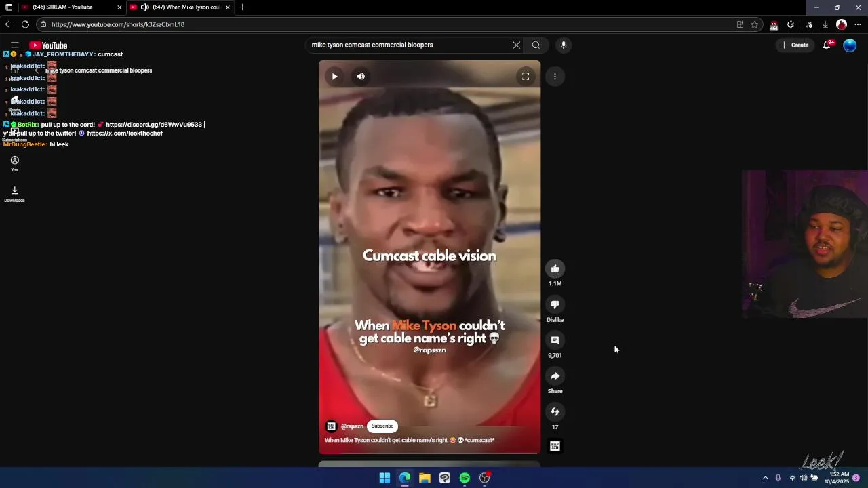
Task: Open the YouTube Create menu
Action: tap(795, 45)
